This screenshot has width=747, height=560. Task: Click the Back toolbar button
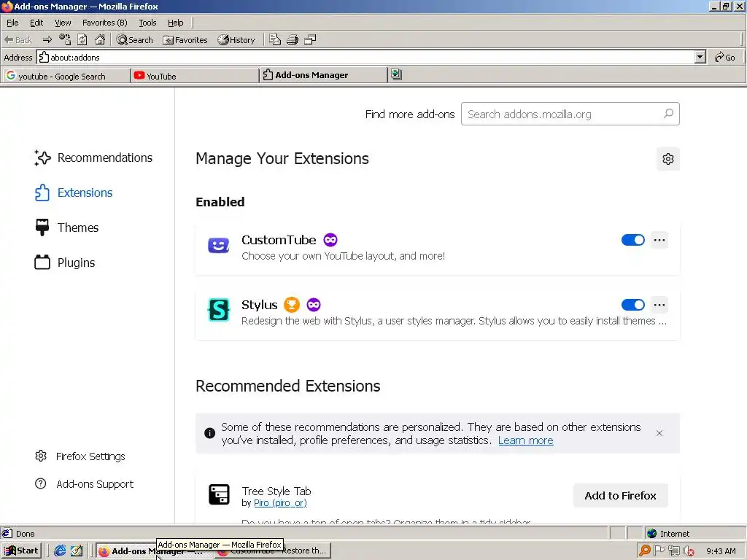[18, 40]
